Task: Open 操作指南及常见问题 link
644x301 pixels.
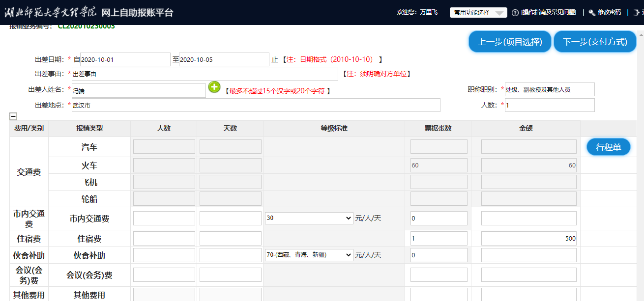Action: [x=549, y=13]
